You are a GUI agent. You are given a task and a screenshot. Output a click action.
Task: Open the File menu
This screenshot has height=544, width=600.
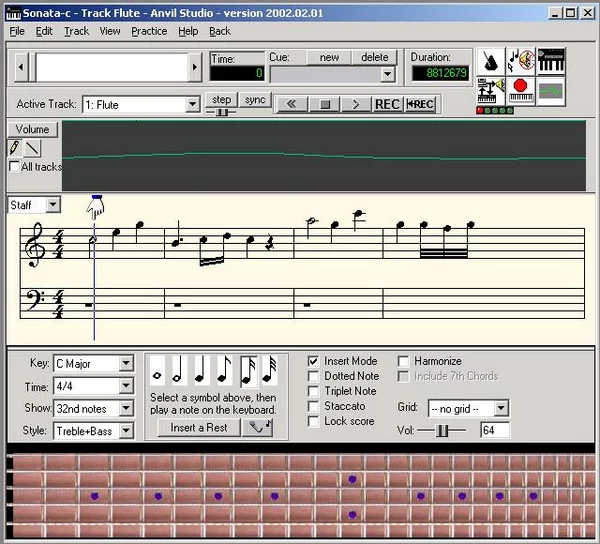click(17, 31)
